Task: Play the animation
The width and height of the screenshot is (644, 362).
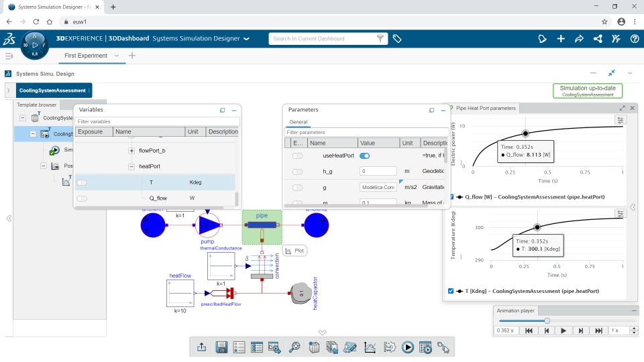Action: (563, 330)
